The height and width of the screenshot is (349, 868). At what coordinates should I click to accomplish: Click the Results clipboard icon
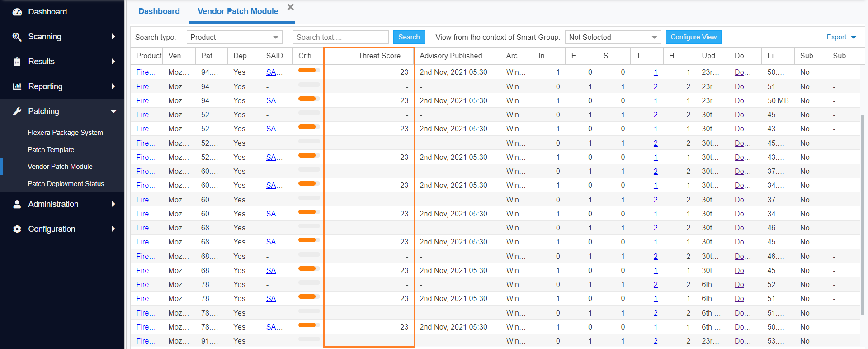coord(17,62)
